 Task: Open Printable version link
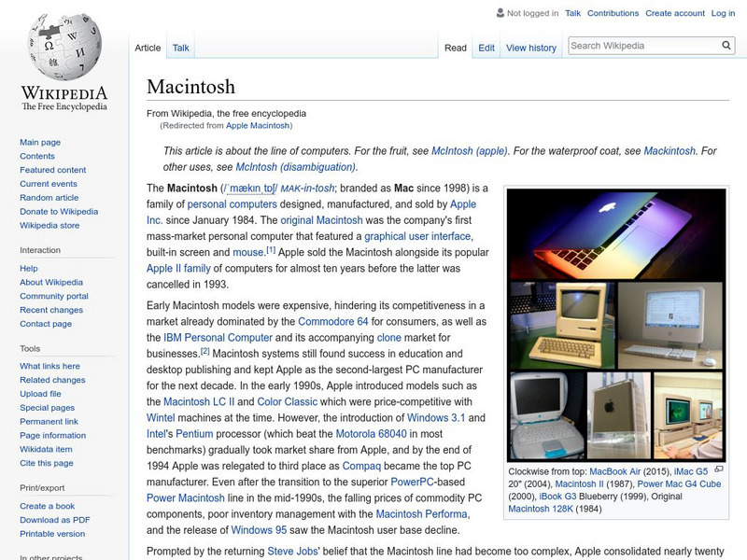coord(52,533)
